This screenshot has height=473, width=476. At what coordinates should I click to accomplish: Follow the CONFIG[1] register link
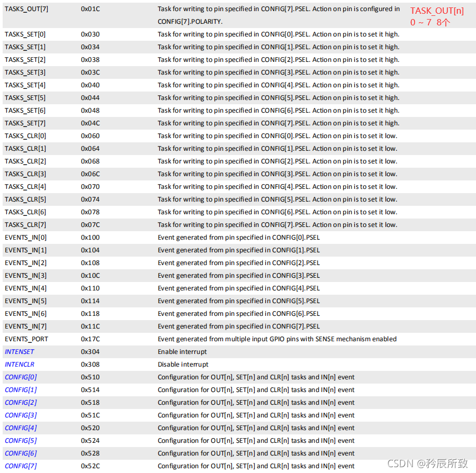point(21,390)
